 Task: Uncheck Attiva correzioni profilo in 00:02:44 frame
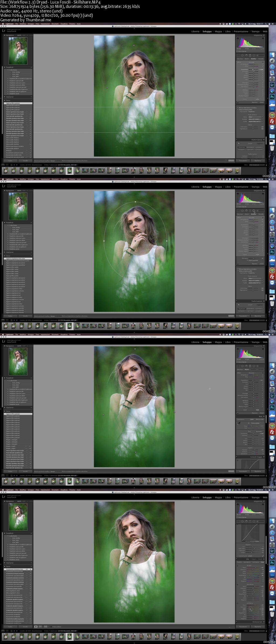238,110
